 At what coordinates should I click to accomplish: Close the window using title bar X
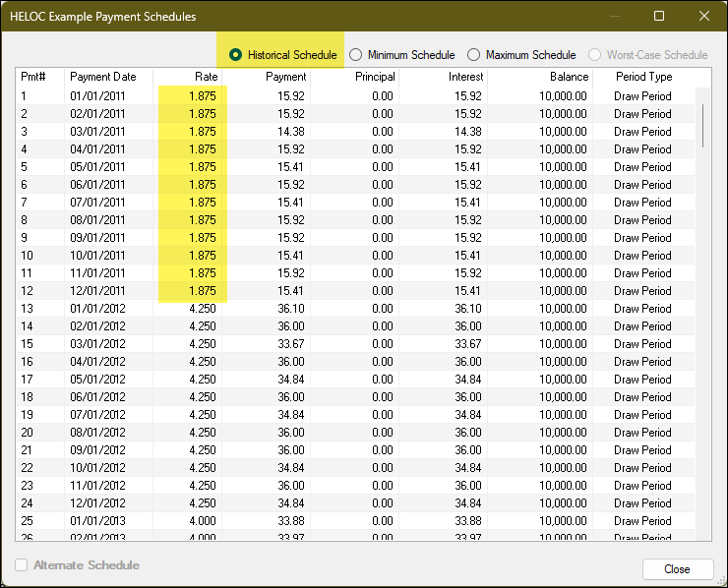703,16
